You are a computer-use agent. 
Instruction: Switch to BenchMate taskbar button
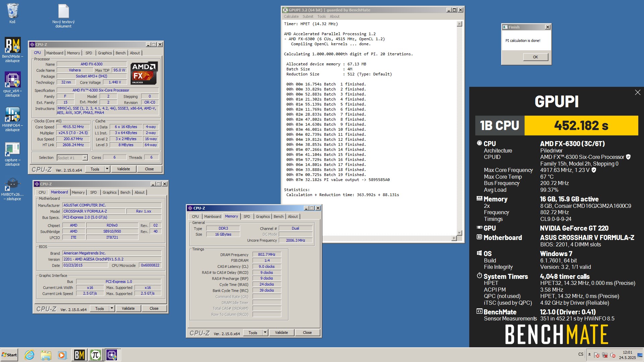[79, 355]
